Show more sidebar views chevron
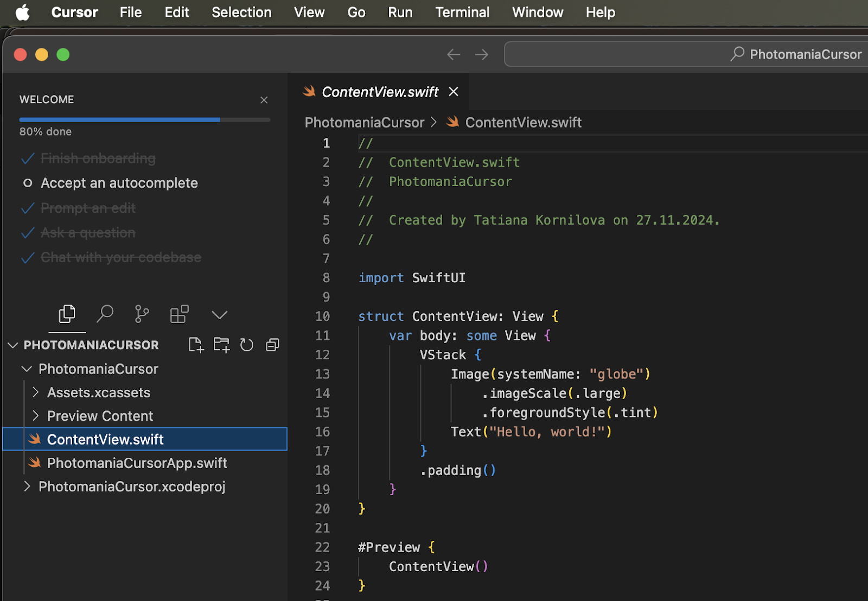868x601 pixels. point(219,315)
